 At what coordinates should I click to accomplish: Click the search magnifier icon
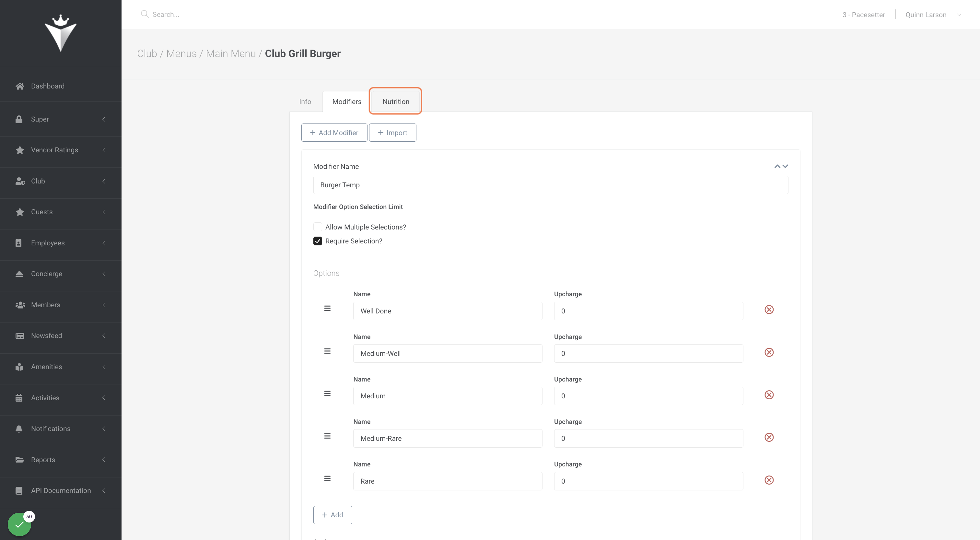[x=144, y=14]
